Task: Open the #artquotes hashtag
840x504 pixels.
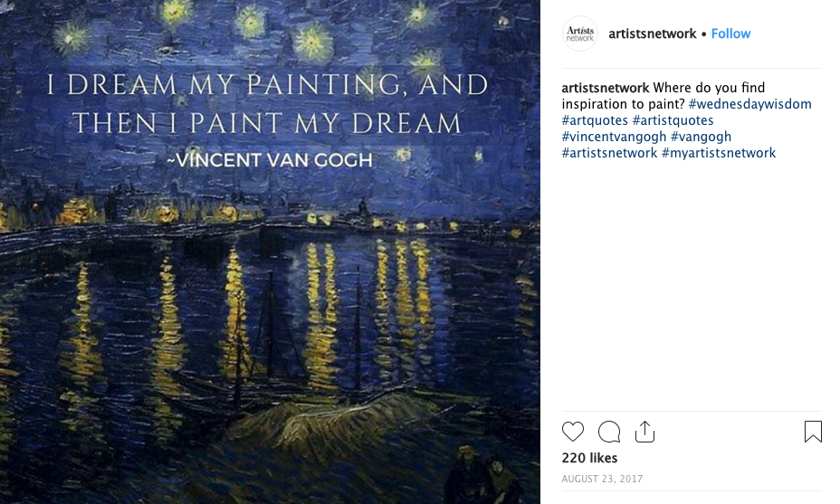Action: pyautogui.click(x=595, y=120)
